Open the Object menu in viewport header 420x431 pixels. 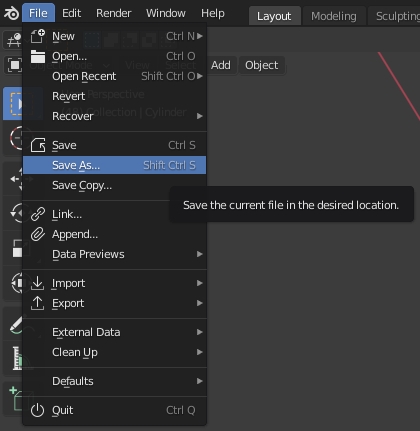pyautogui.click(x=262, y=65)
